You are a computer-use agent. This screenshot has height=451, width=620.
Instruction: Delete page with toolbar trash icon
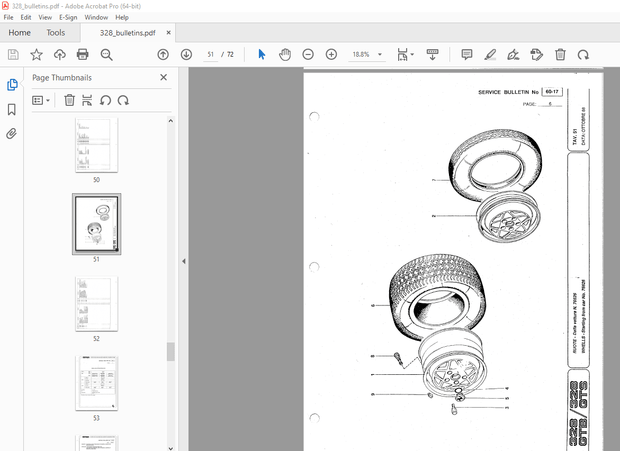(560, 55)
